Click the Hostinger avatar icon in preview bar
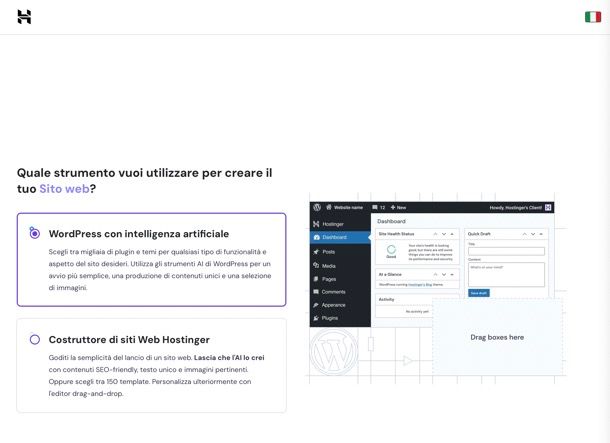The height and width of the screenshot is (443, 610). (548, 207)
